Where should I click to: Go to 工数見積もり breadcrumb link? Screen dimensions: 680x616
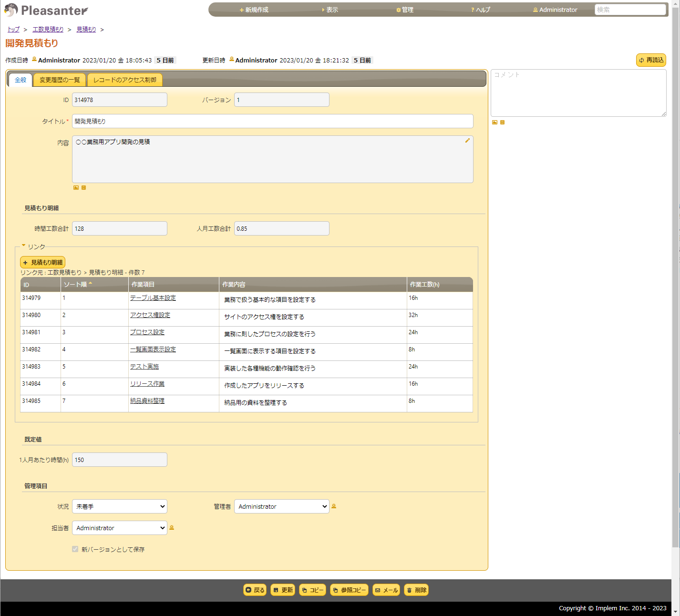coord(48,29)
